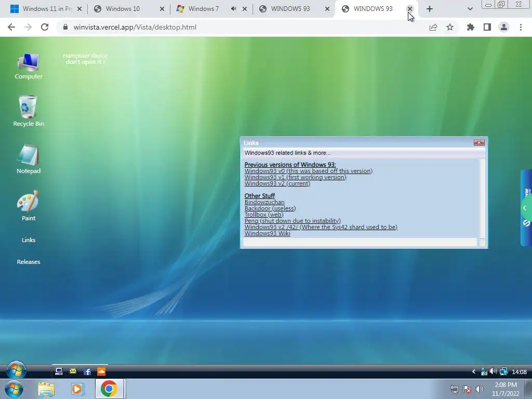
Task: Click the 2:08 PM system clock
Action: click(x=506, y=389)
